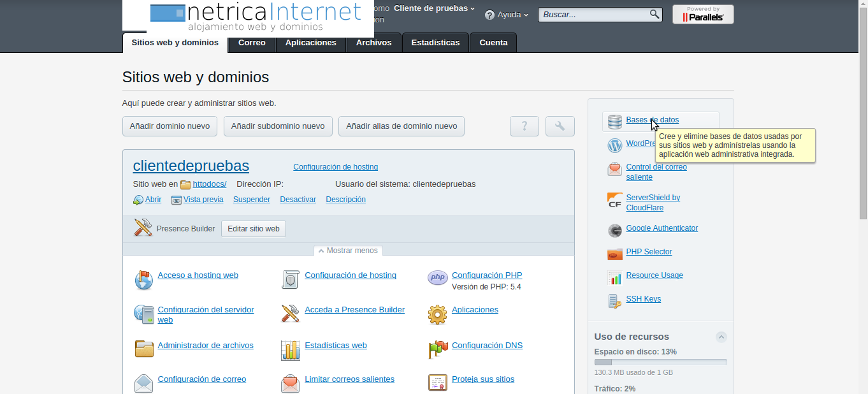The width and height of the screenshot is (868, 394).
Task: Collapse the Uso de recursos panel
Action: click(x=721, y=337)
